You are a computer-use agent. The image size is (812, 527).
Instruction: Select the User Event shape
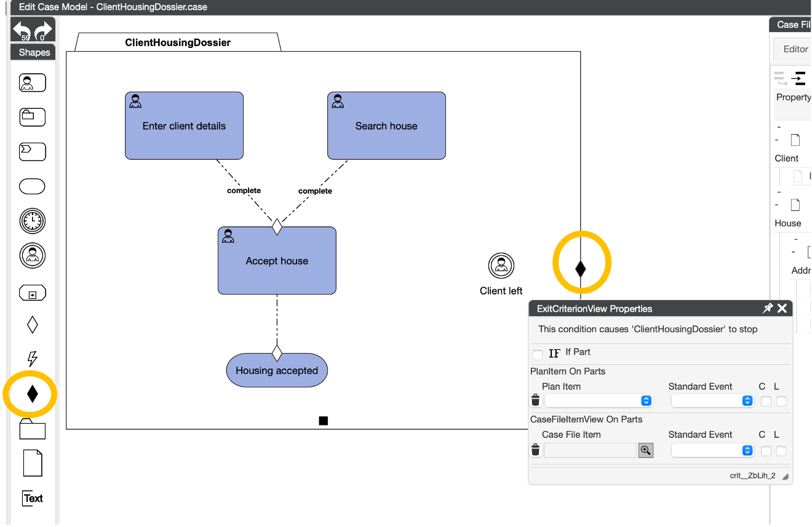[x=33, y=255]
